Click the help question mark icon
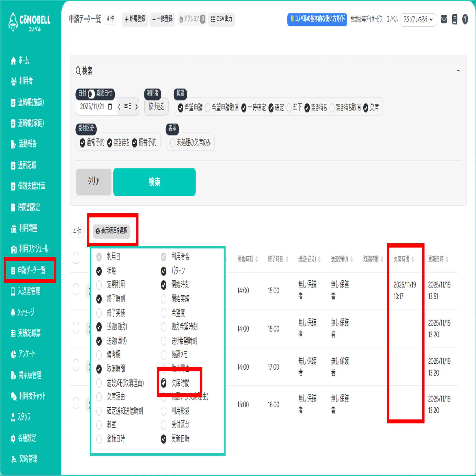 pos(465,19)
